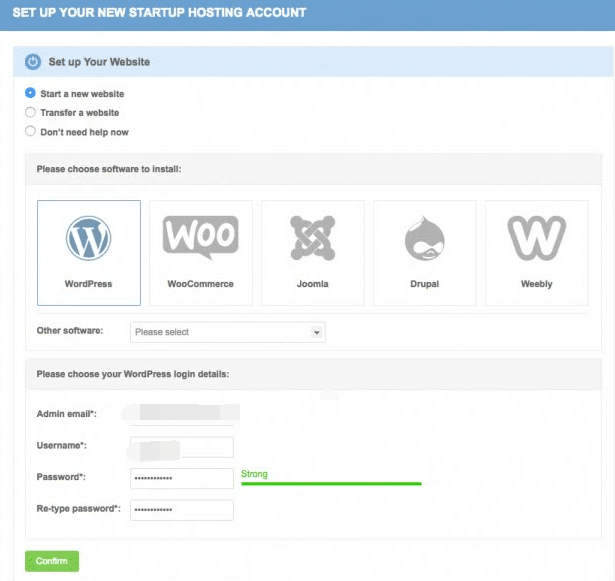This screenshot has width=615, height=581.
Task: Click the WooCommerce caption text
Action: pyautogui.click(x=200, y=284)
